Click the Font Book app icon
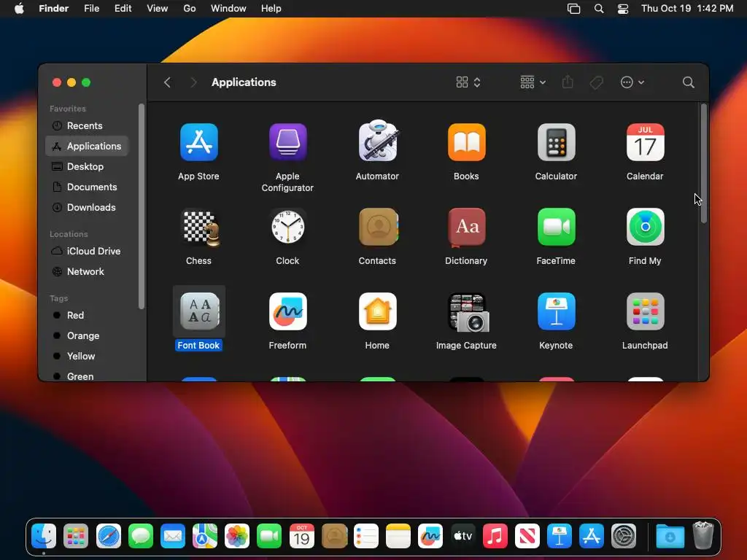Viewport: 747px width, 560px height. (199, 311)
